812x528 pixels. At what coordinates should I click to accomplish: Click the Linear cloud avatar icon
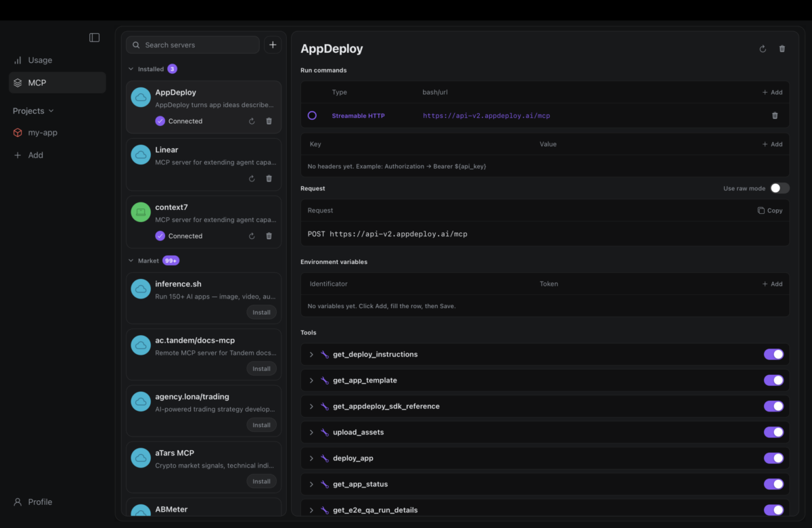pos(141,154)
